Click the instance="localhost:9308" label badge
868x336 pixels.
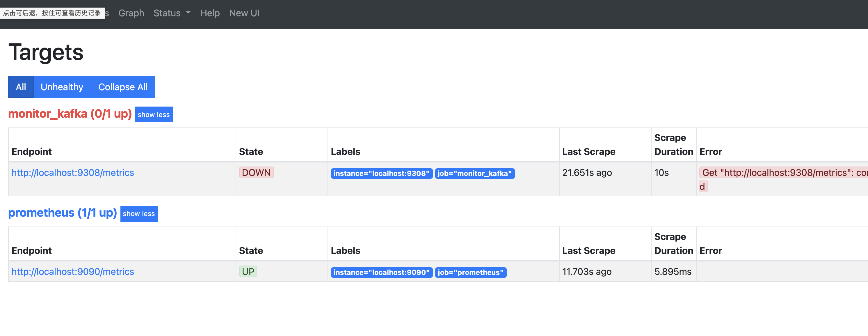click(x=381, y=174)
